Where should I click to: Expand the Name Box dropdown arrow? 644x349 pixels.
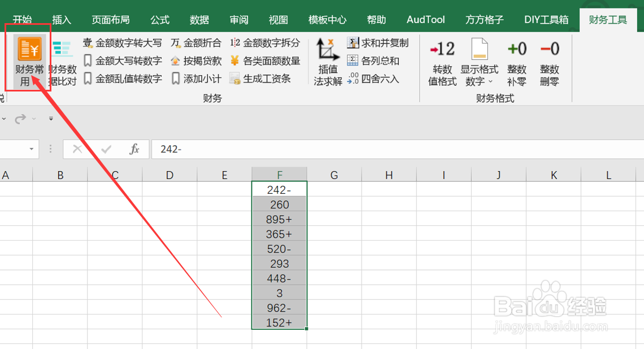pos(31,149)
